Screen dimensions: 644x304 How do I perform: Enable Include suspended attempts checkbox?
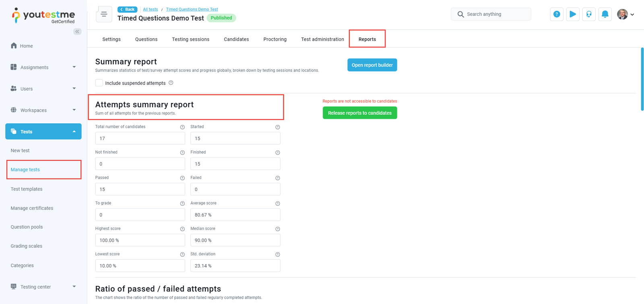[x=99, y=83]
